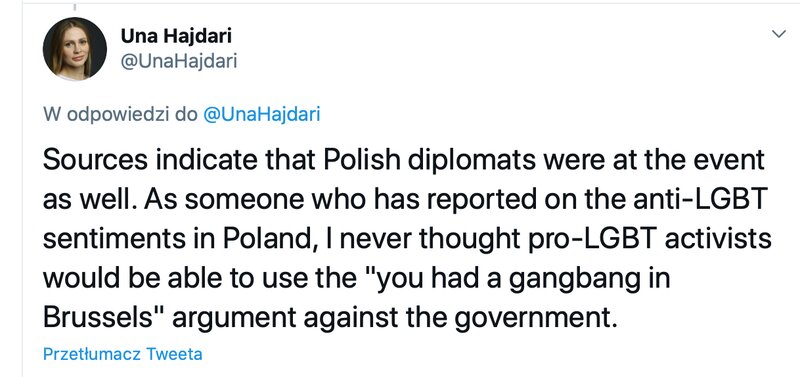
Task: Click Przetłumacz Tweeta to translate
Action: coord(122,354)
